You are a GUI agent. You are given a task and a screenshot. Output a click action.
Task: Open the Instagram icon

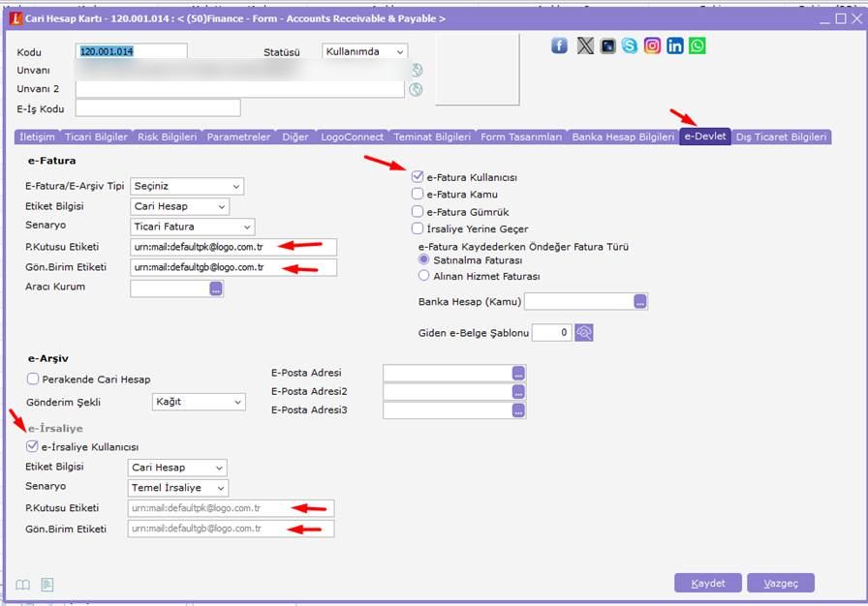tap(652, 45)
